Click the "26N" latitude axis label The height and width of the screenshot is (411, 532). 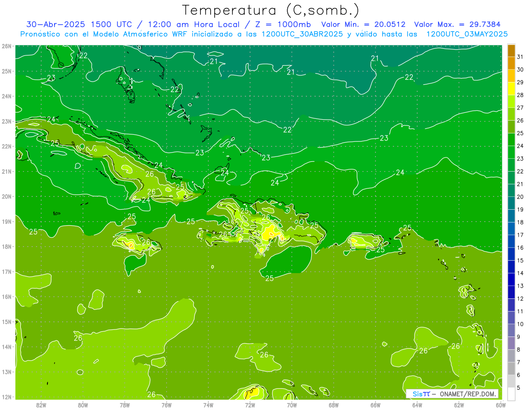click(x=7, y=46)
